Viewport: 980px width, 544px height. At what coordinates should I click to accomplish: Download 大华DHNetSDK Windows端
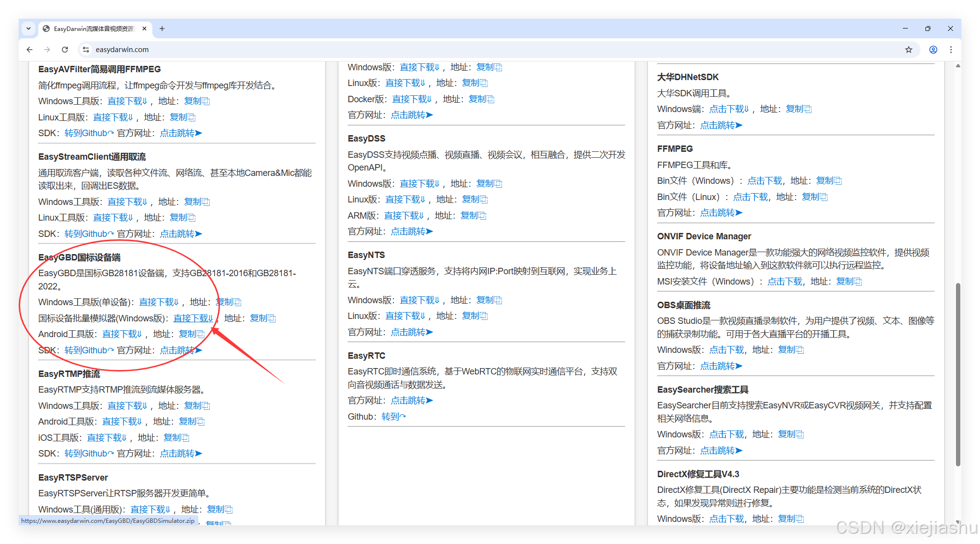tap(729, 109)
